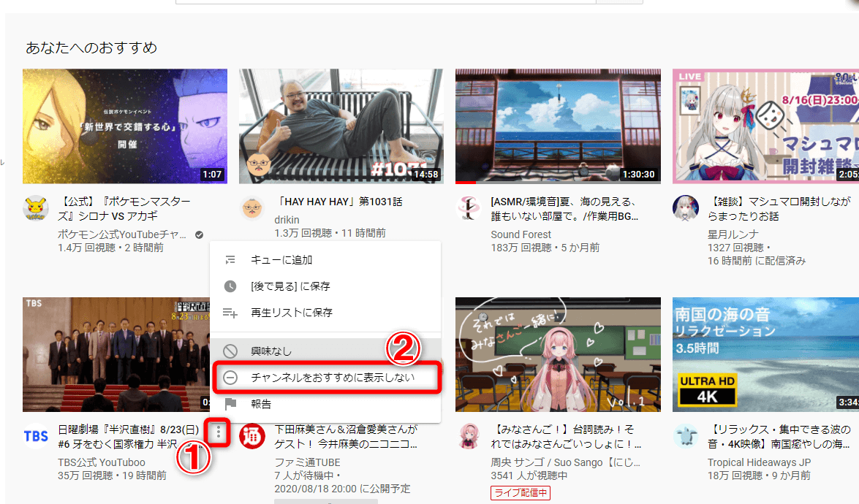Image resolution: width=859 pixels, height=504 pixels.
Task: Open title 【雑談】マシュマロ開封しながら
Action: [779, 209]
